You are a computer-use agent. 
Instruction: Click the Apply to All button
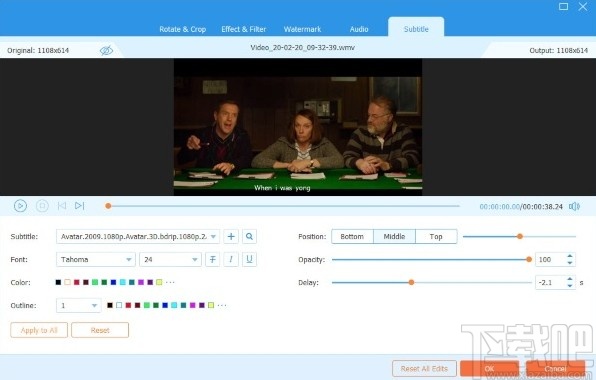point(39,330)
